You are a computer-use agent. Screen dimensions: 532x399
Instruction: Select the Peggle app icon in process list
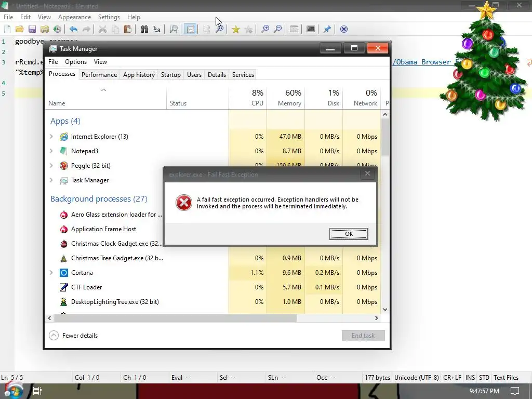[64, 166]
